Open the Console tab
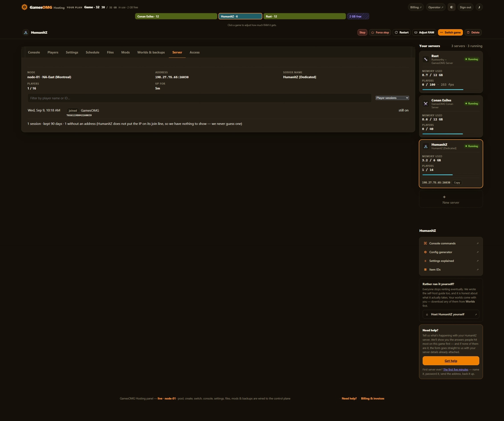504x421 pixels. pyautogui.click(x=34, y=52)
